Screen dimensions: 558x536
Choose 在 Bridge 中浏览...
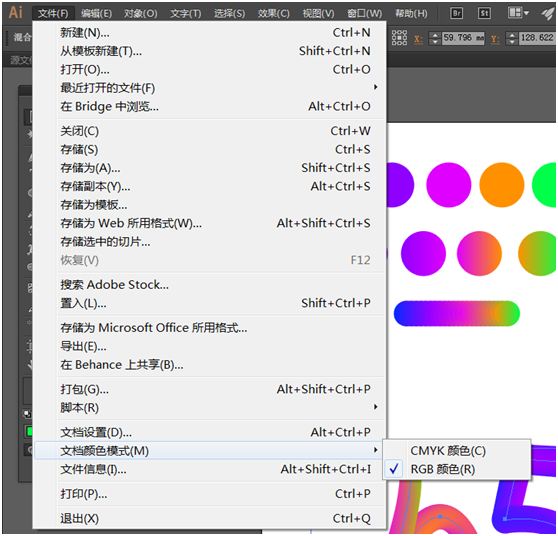coord(210,106)
